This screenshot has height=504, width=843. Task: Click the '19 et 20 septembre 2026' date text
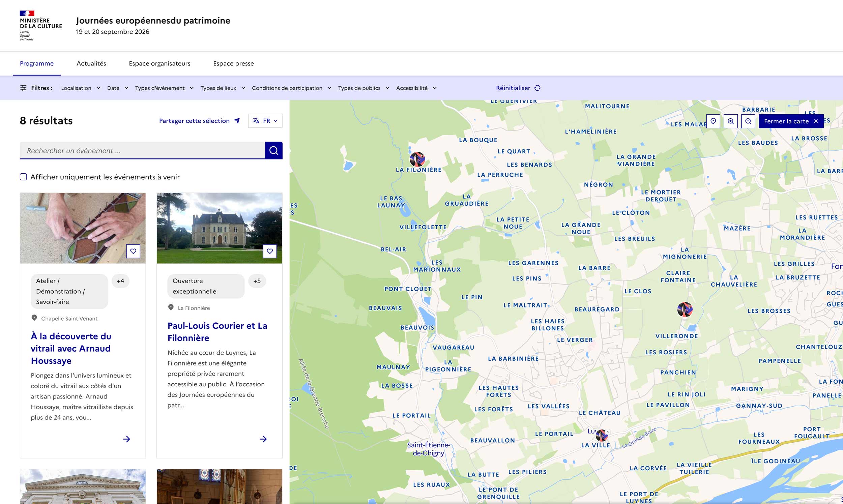[113, 32]
